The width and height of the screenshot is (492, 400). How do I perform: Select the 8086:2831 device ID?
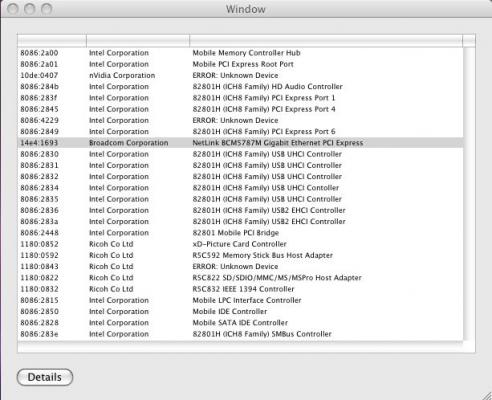[39, 165]
